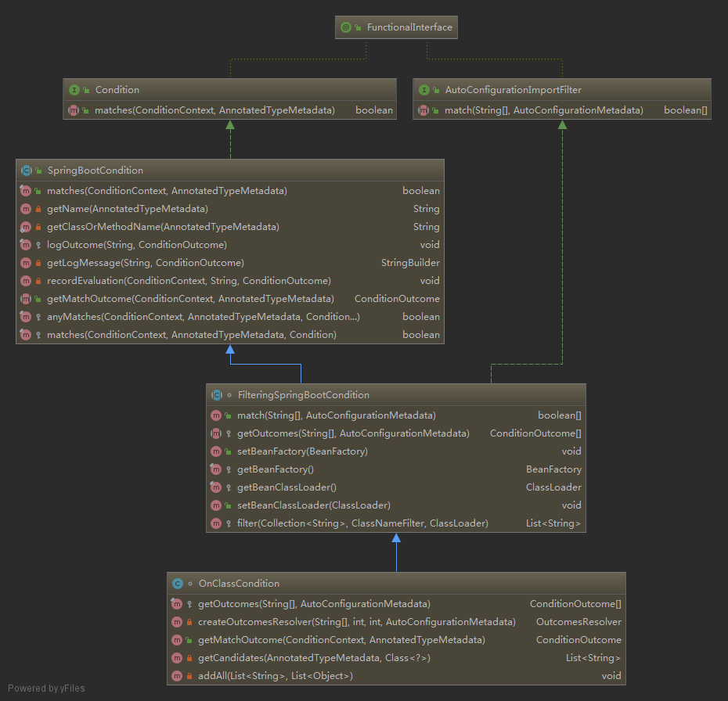
Task: Click logOutcome(String, ConditionOutcome) method text
Action: [x=136, y=245]
